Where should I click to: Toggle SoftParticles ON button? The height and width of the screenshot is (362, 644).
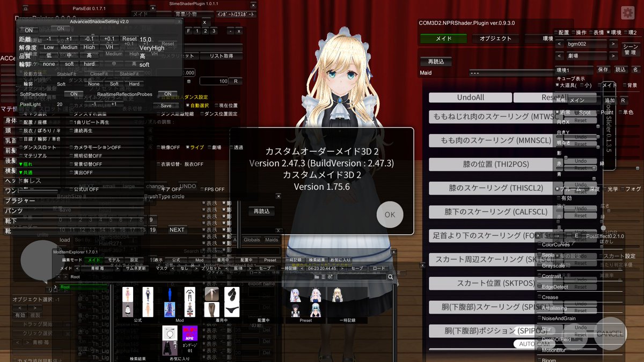pos(74,94)
